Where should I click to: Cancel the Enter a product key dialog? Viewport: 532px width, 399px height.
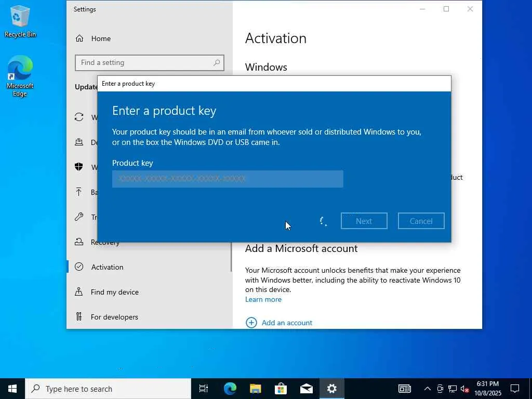click(421, 221)
